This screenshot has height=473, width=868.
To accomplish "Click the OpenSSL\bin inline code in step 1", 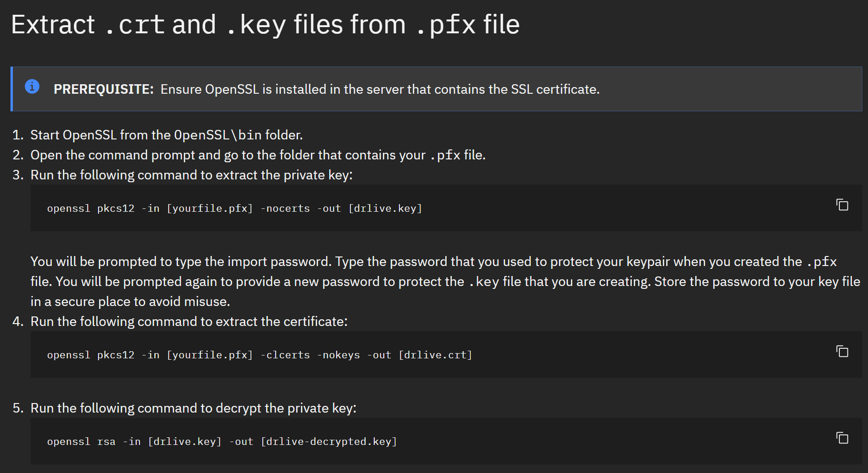I will click(x=218, y=135).
